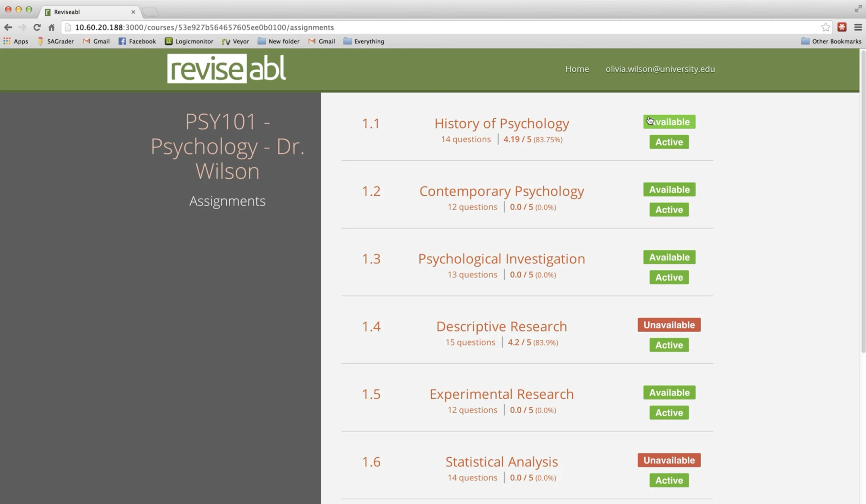Toggle Active badge for Contemporary Psychology
This screenshot has height=504, width=866.
point(669,210)
